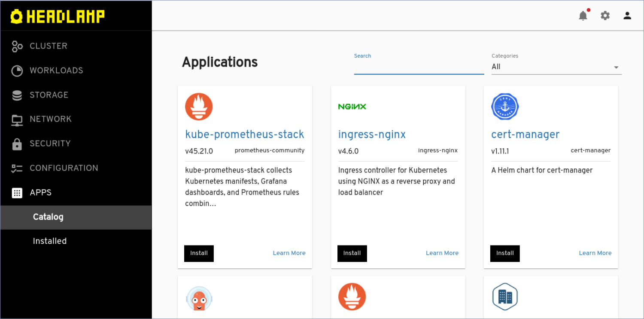Install cert-manager
This screenshot has width=644, height=319.
(x=505, y=253)
